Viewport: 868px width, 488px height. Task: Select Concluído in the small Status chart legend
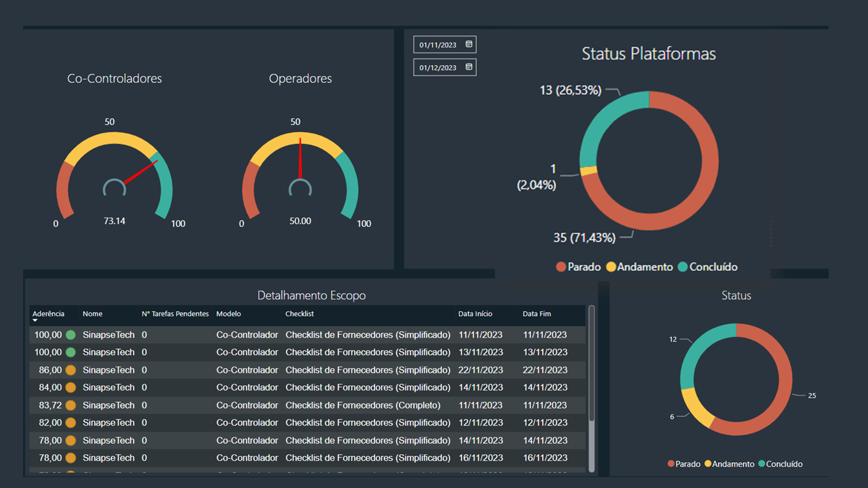[781, 464]
